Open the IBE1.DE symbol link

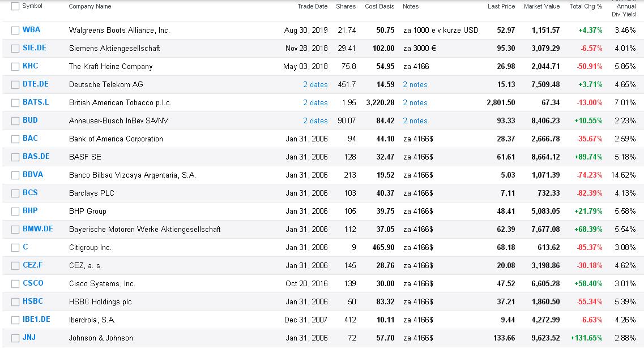click(37, 319)
